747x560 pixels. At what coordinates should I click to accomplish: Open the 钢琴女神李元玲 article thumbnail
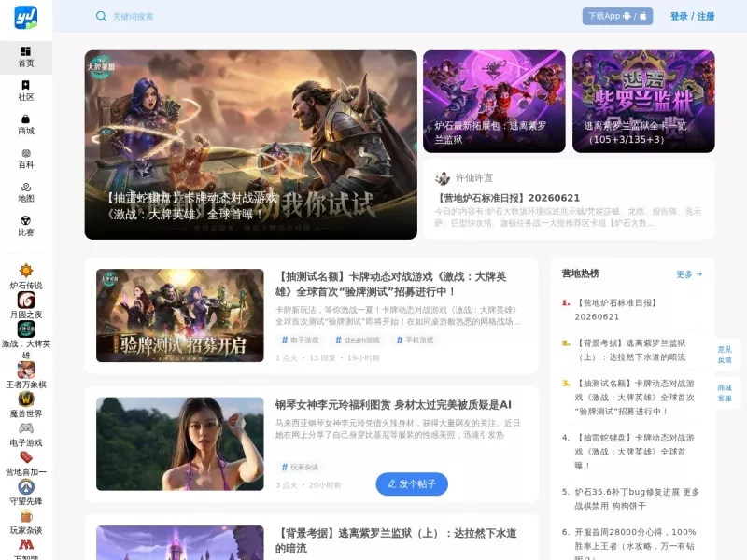(179, 444)
